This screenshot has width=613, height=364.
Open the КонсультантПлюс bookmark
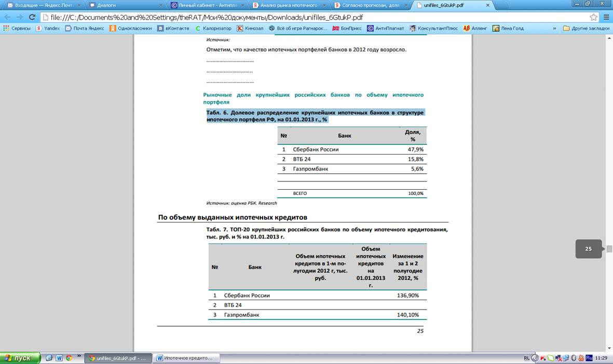click(x=433, y=29)
